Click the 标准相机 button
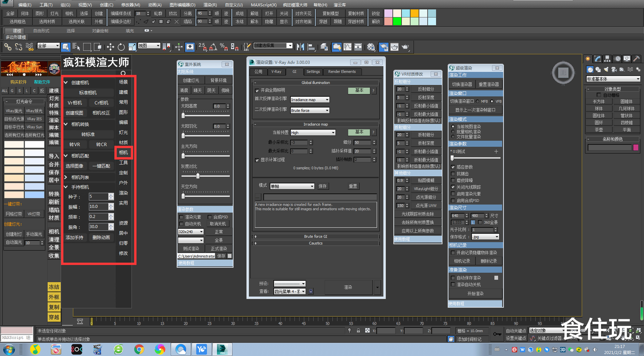 click(x=88, y=93)
